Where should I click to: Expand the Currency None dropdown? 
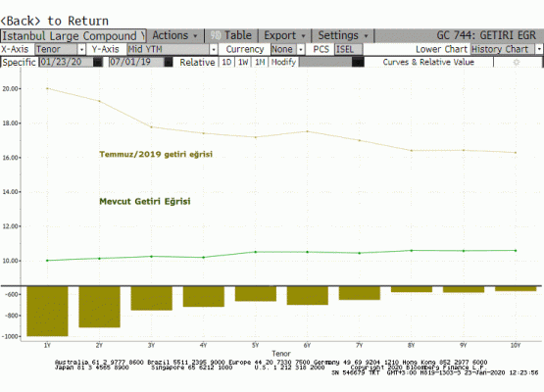[301, 49]
